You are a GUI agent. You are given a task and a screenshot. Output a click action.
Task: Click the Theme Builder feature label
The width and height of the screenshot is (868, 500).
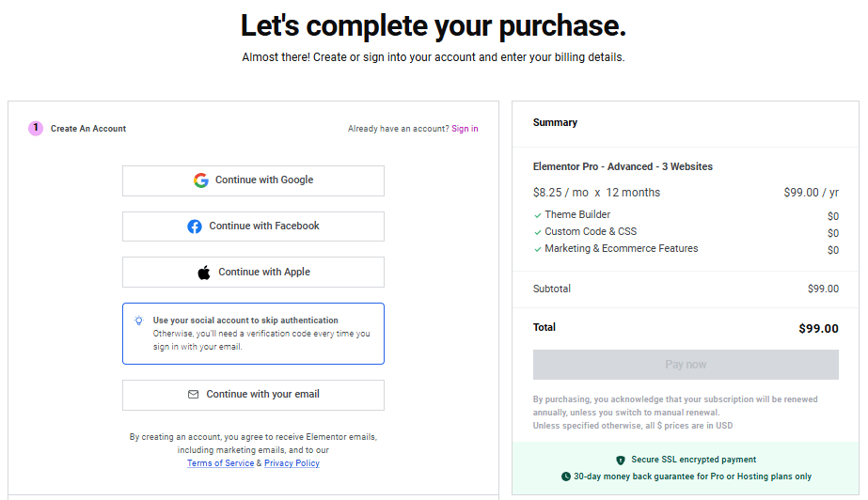(577, 214)
